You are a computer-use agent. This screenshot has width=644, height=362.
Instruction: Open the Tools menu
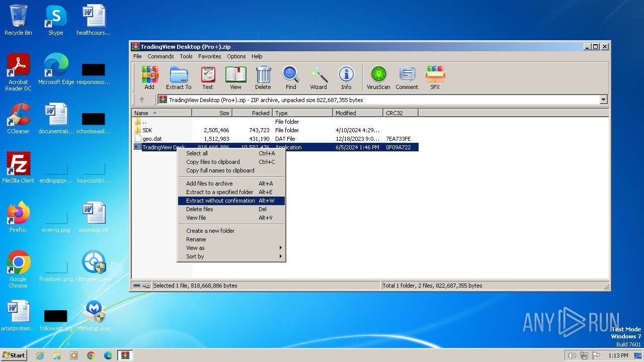(186, 56)
